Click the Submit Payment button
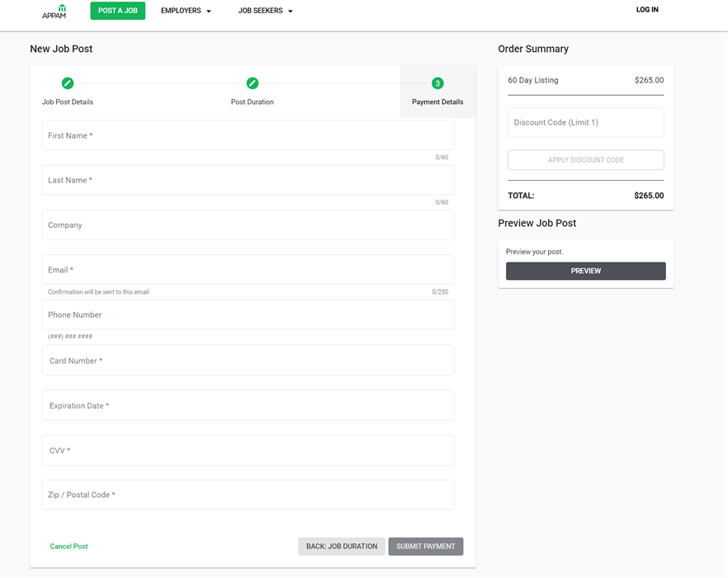Viewport: 728px width, 578px height. 426,547
